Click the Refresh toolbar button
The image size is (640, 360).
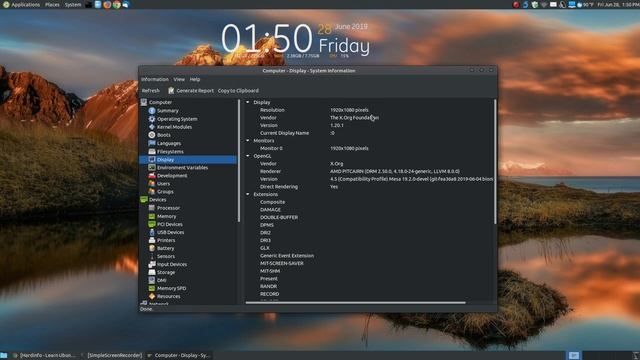(151, 91)
